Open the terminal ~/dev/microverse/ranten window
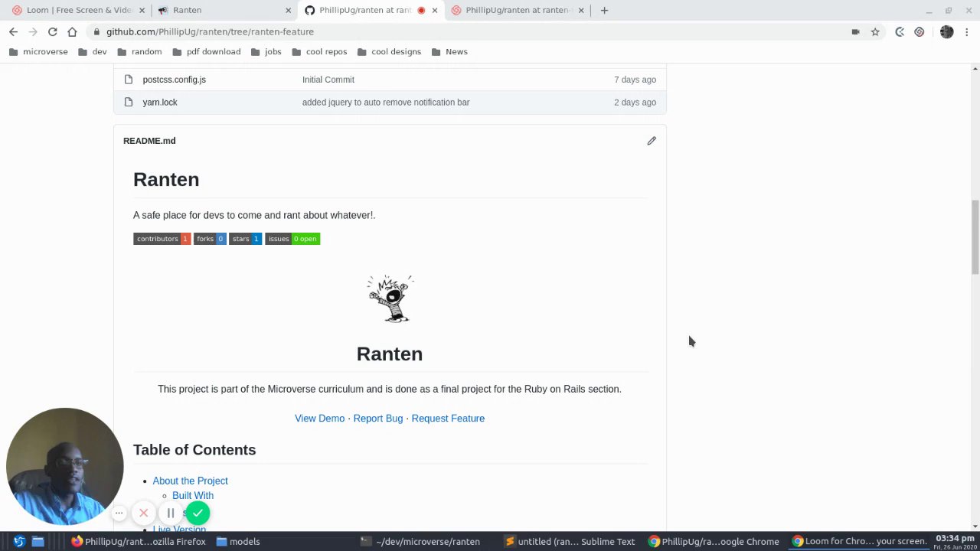The width and height of the screenshot is (980, 551). pyautogui.click(x=420, y=541)
